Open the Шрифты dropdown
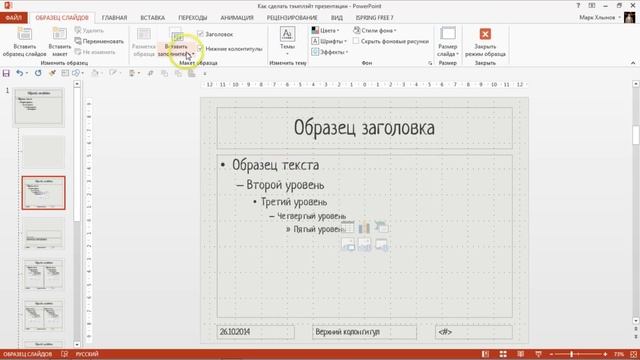Viewport: 640px width, 360px height. tap(329, 41)
